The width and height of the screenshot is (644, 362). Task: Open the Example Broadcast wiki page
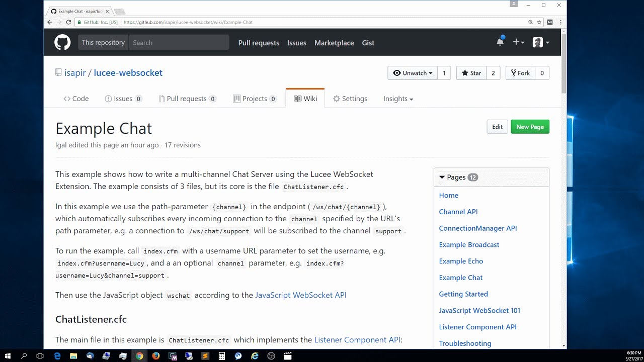[x=469, y=244]
